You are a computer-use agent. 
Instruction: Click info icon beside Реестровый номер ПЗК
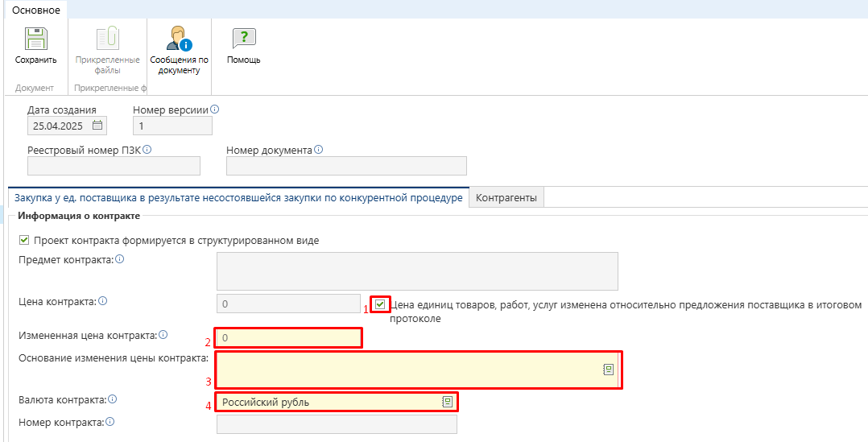pos(147,150)
